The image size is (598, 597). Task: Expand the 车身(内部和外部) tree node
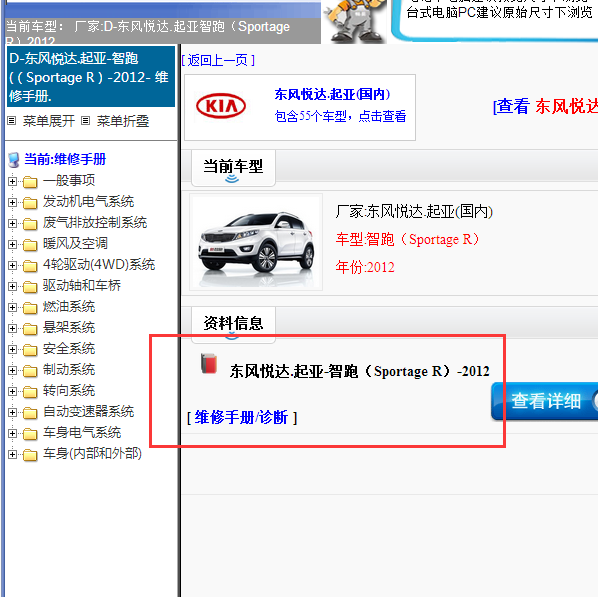click(12, 454)
